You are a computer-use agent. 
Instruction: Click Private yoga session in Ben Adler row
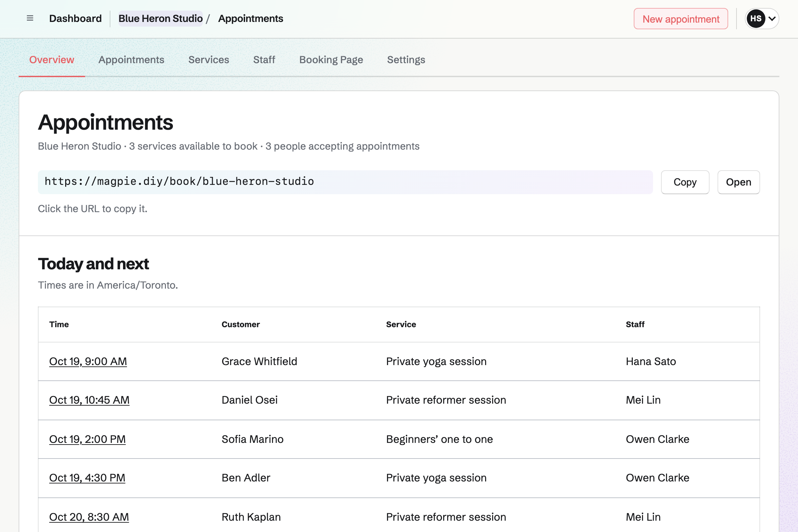[436, 478]
